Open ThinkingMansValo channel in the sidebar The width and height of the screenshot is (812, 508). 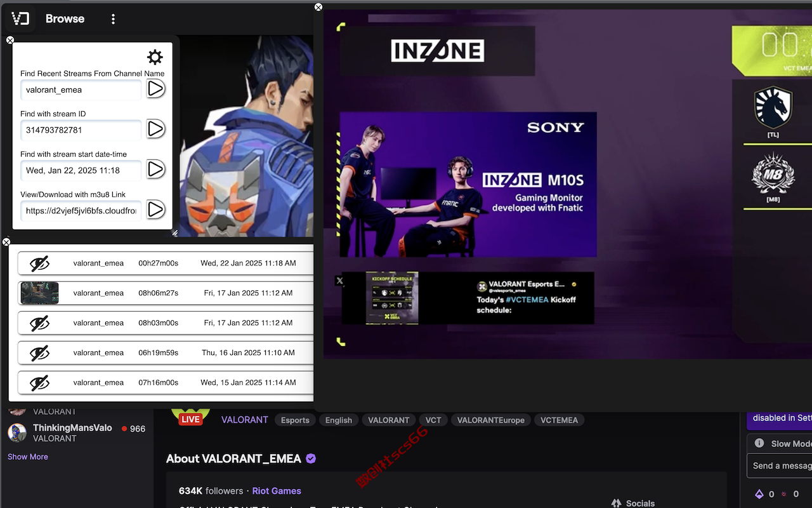click(x=76, y=433)
